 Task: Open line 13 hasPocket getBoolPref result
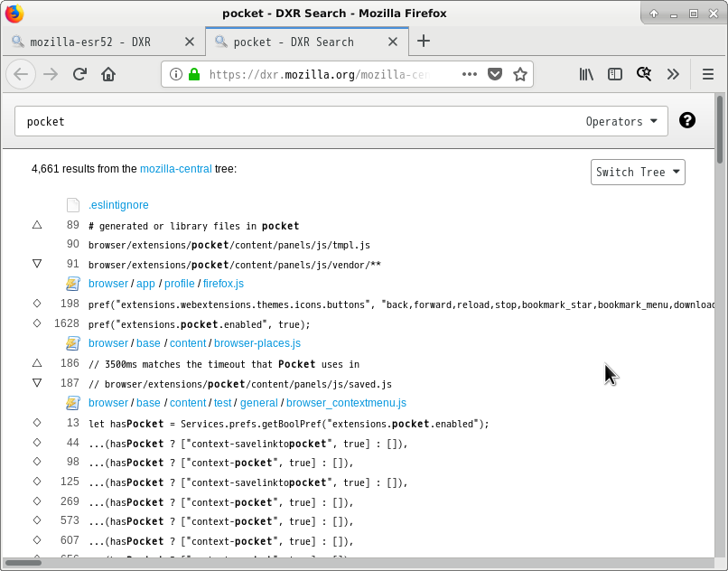point(289,424)
